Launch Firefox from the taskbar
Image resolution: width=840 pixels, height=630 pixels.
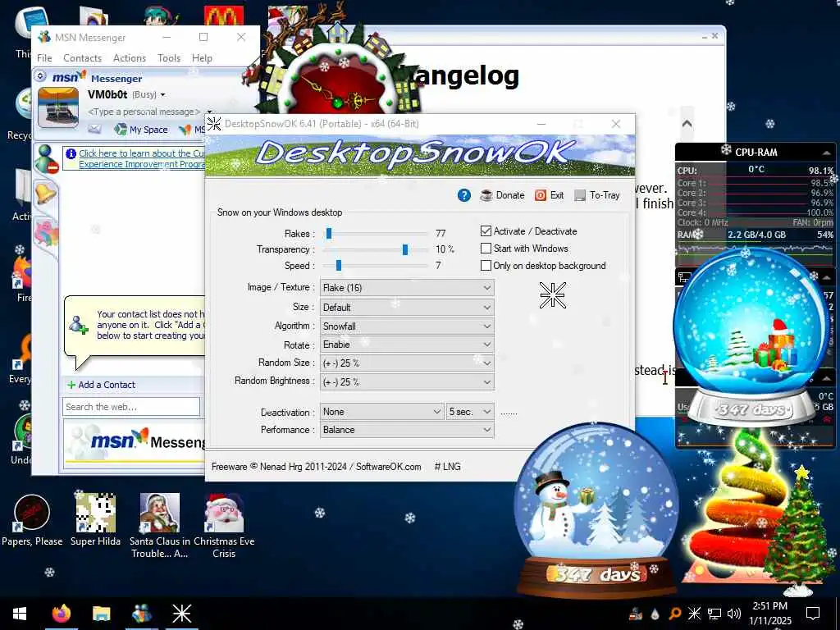pos(62,614)
